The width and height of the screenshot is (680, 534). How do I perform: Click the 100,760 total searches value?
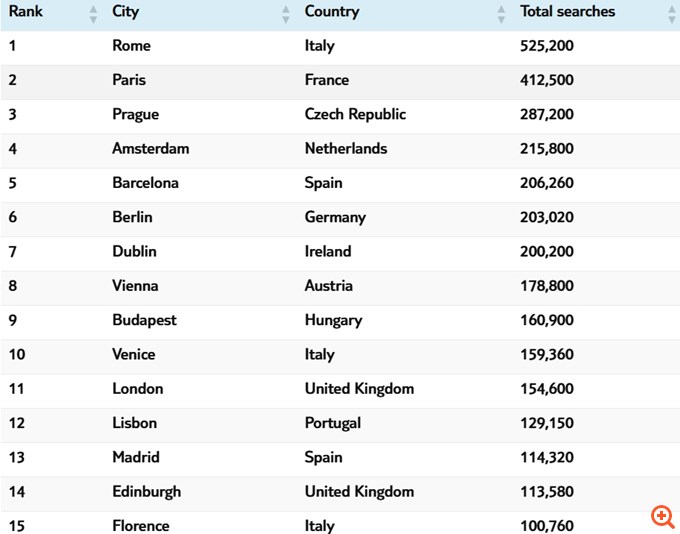click(x=547, y=526)
